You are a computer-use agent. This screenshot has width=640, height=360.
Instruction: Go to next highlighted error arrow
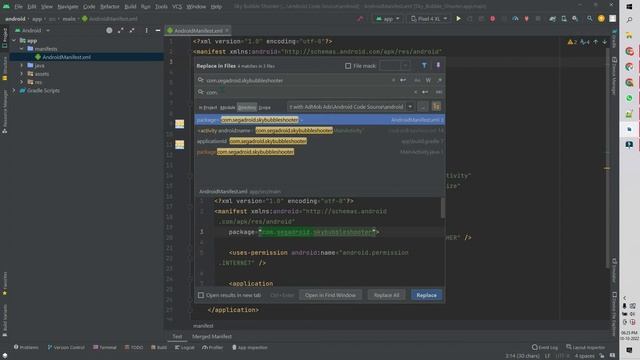coord(604,42)
